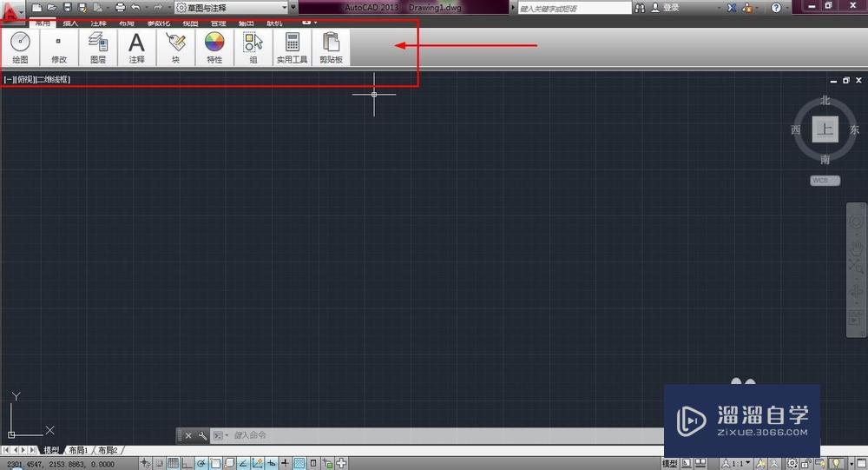Switch to the 常用 ribbon tab

pos(43,23)
